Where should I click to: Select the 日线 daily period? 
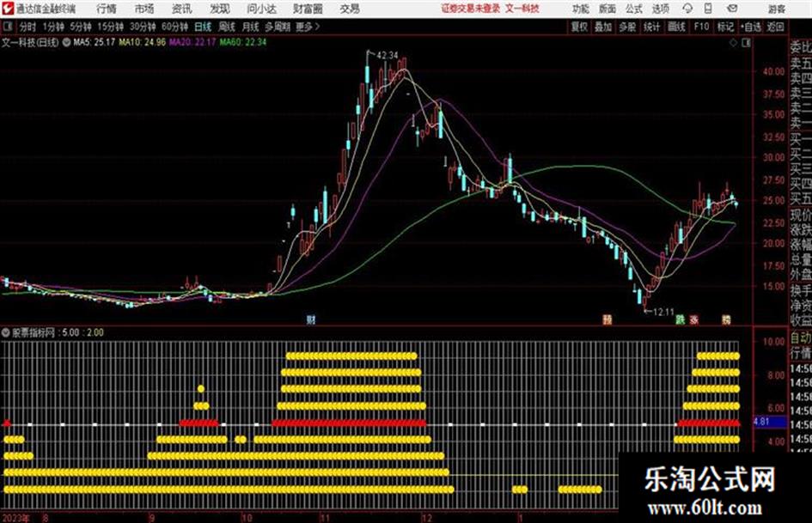[x=203, y=27]
